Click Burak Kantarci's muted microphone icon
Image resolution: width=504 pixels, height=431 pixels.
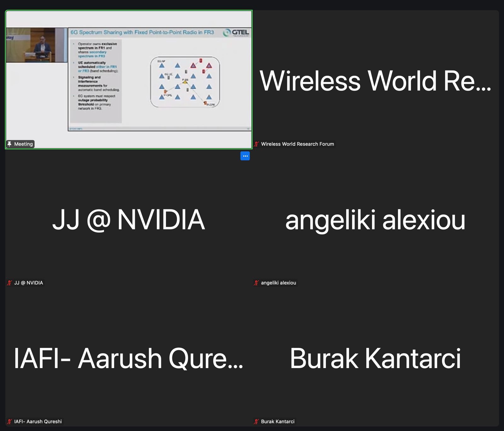(257, 422)
